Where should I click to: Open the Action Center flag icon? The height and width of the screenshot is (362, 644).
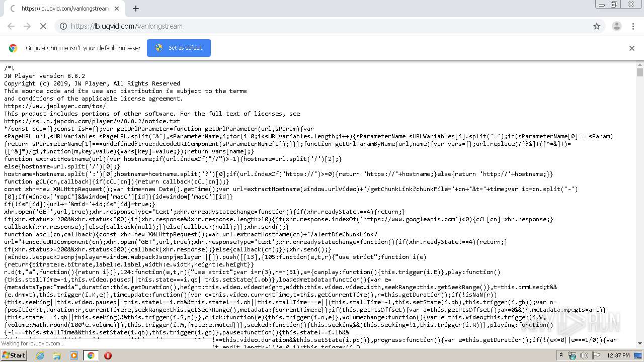tap(596, 355)
